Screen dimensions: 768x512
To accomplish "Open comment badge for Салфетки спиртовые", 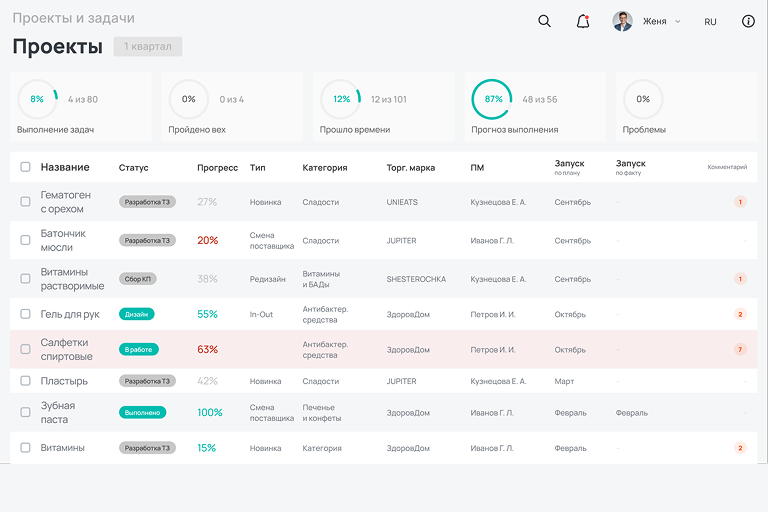I will click(x=740, y=350).
